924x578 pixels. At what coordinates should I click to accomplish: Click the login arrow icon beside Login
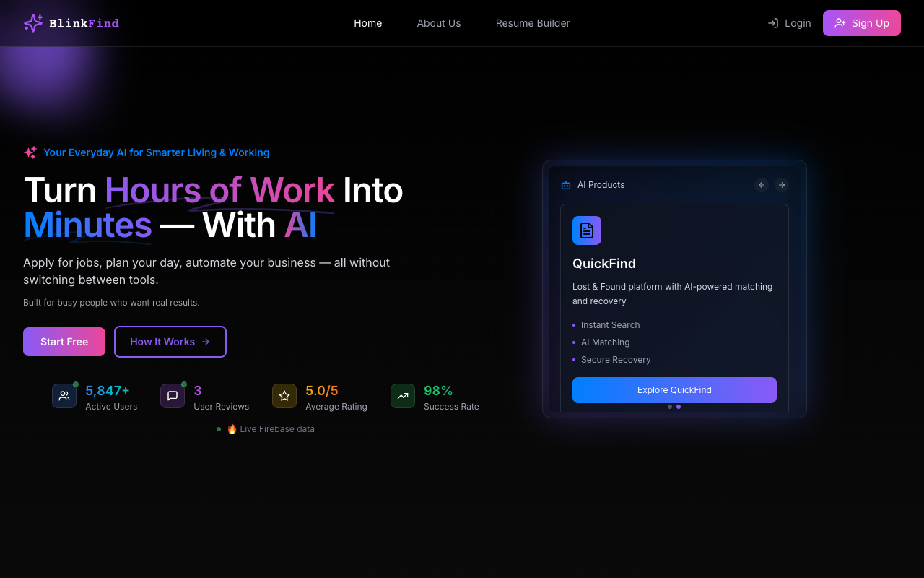(772, 22)
